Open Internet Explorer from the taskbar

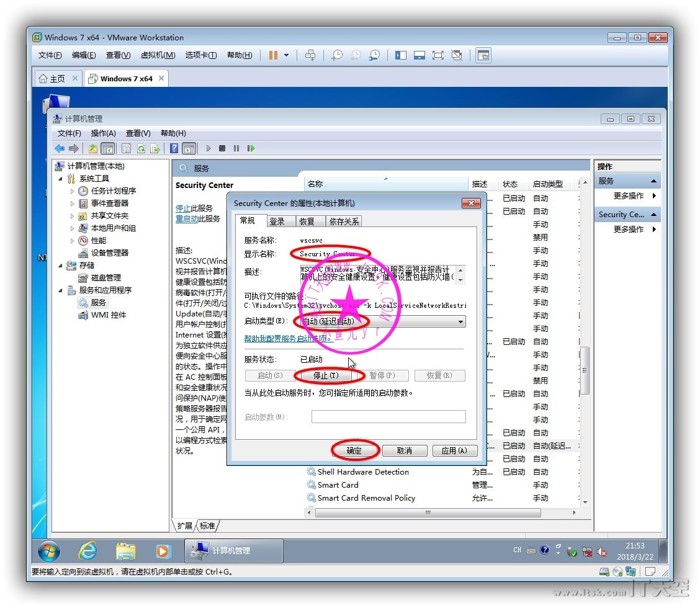pos(87,550)
